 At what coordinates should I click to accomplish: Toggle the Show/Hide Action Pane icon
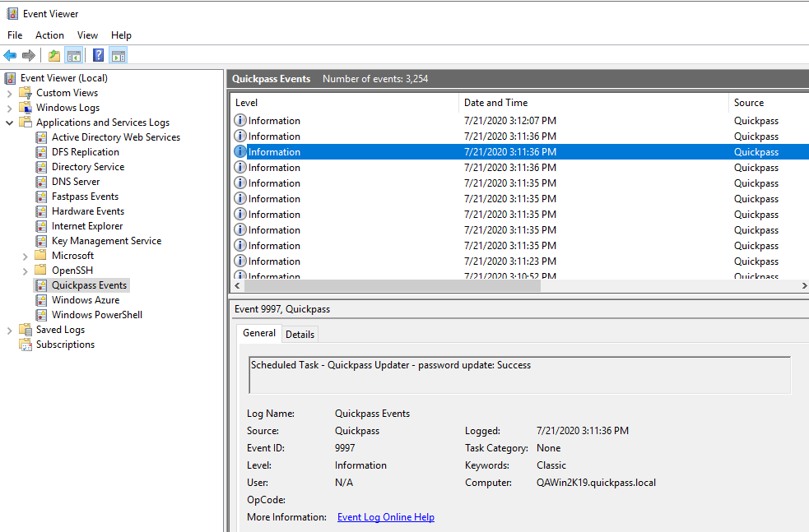click(x=119, y=55)
